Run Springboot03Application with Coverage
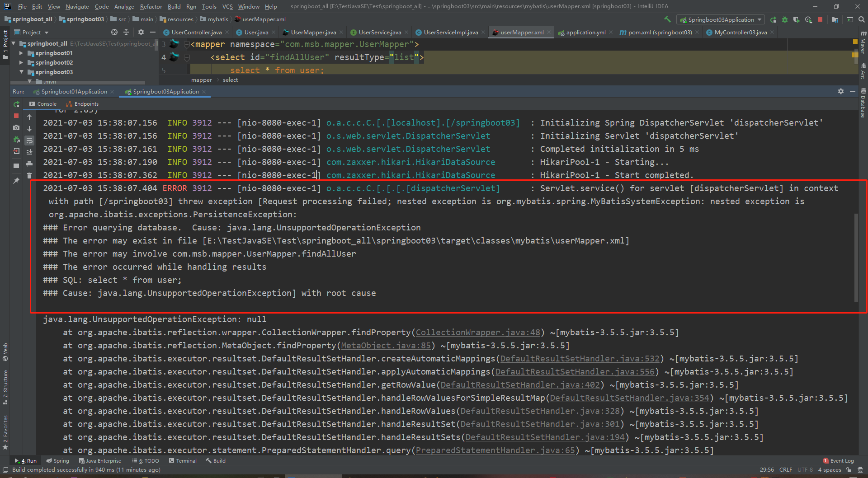This screenshot has height=478, width=868. click(797, 20)
